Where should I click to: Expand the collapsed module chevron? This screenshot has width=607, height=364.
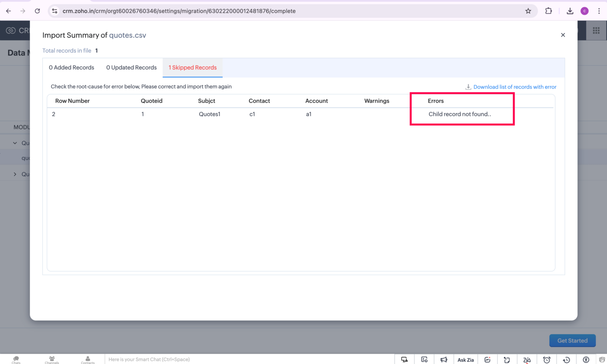tap(15, 174)
